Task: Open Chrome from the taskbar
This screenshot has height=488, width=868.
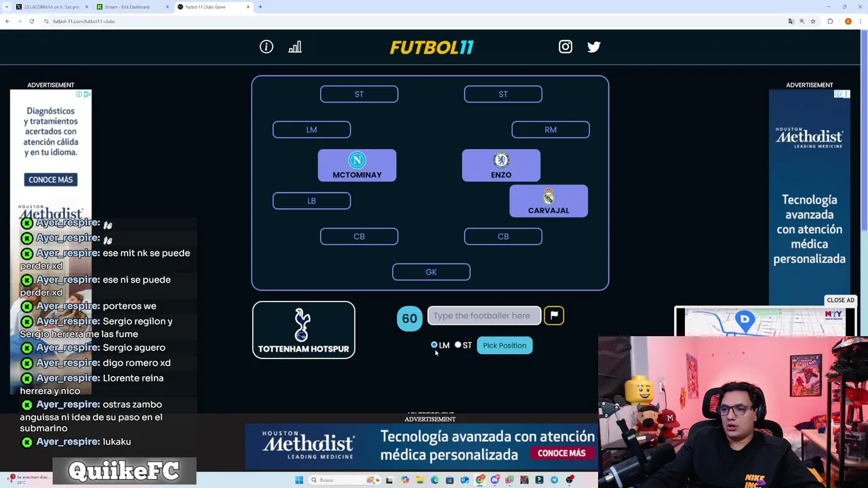Action: 479,480
